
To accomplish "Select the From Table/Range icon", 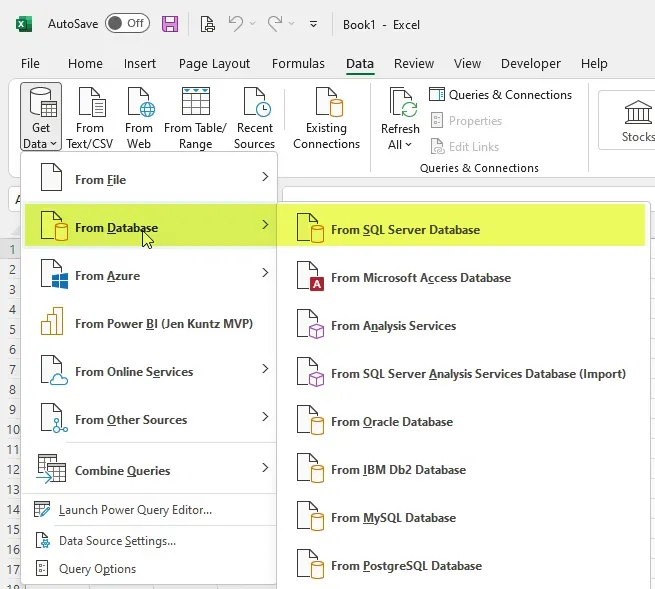I will (x=195, y=103).
